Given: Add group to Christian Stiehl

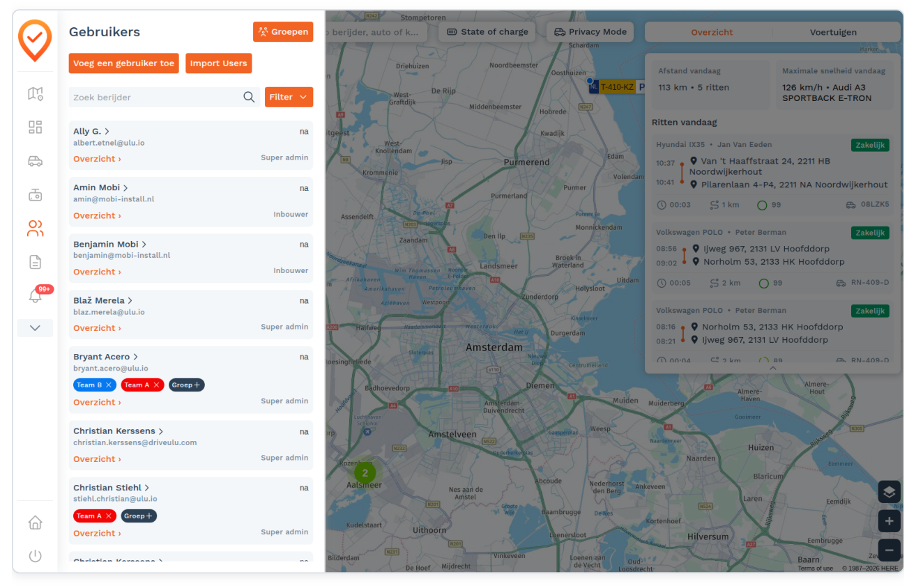Looking at the screenshot, I should [x=139, y=516].
